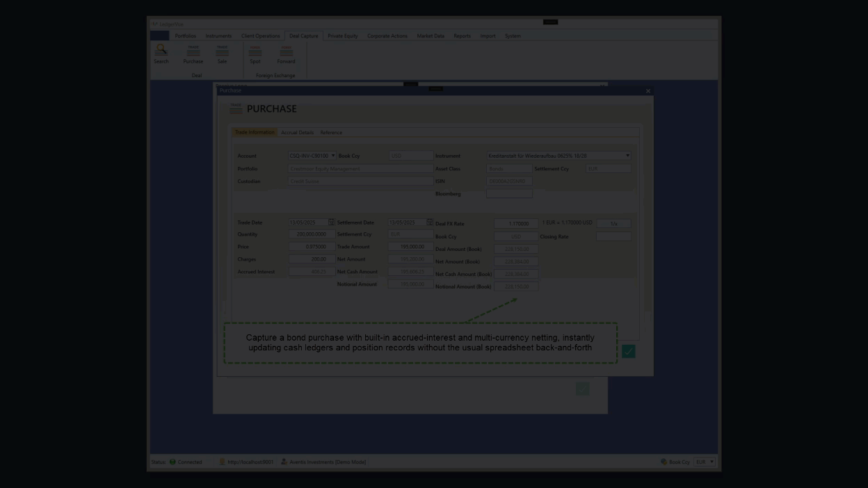This screenshot has height=488, width=868.
Task: Click the green checkmark confirm button
Action: pos(628,351)
